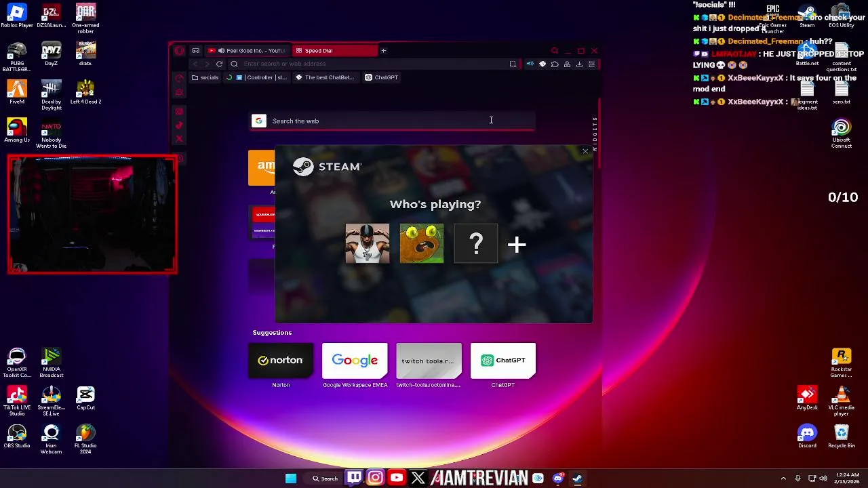This screenshot has width=868, height=488.
Task: Show hidden system tray icons chevron
Action: [783, 479]
